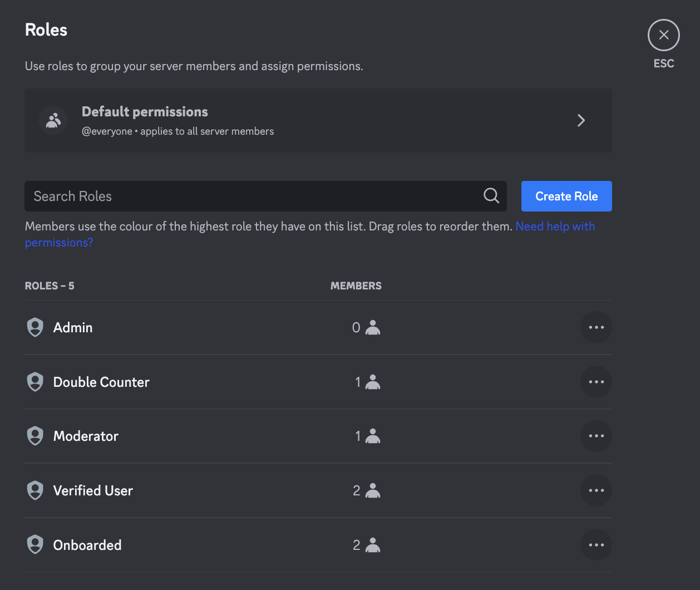Click the Onboarded role shield icon

pos(35,544)
